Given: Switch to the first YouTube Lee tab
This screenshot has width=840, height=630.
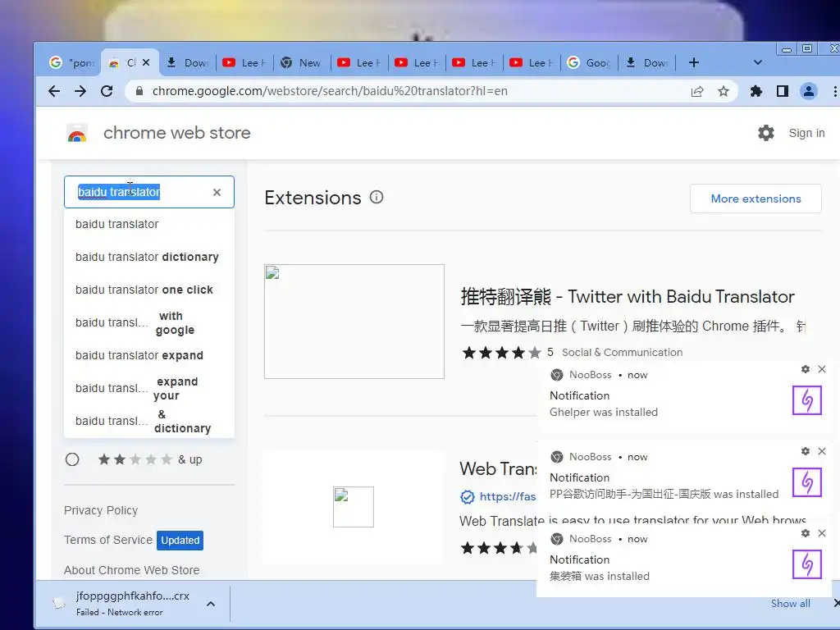Looking at the screenshot, I should (244, 62).
